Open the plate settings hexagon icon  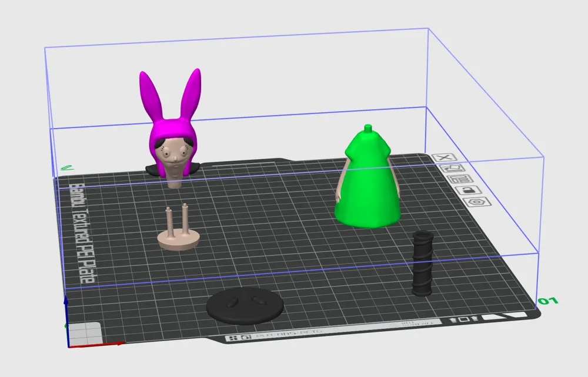click(477, 202)
